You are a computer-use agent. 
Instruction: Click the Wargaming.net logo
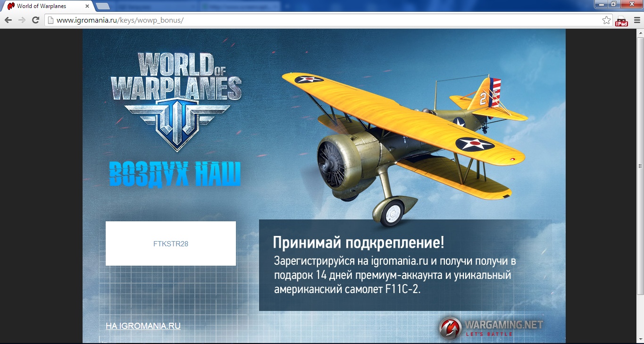tap(491, 328)
